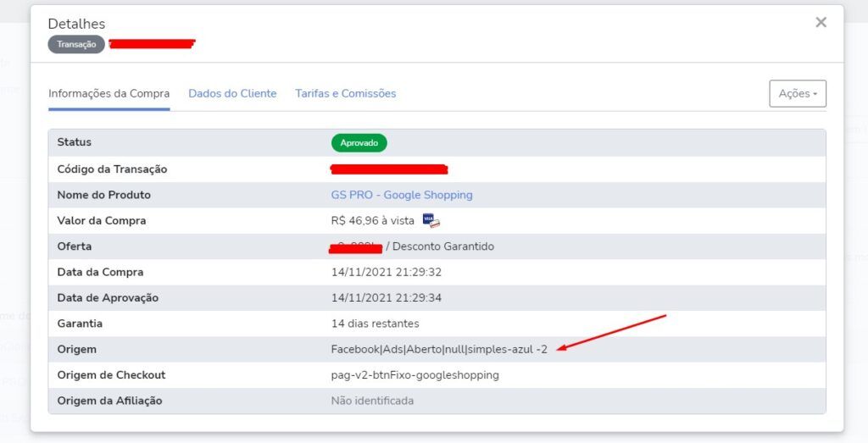
Task: Click the Visa card payment icon
Action: 431,221
